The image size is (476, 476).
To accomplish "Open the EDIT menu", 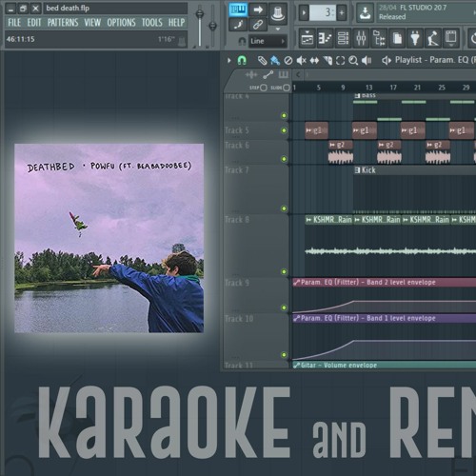I will tap(34, 23).
